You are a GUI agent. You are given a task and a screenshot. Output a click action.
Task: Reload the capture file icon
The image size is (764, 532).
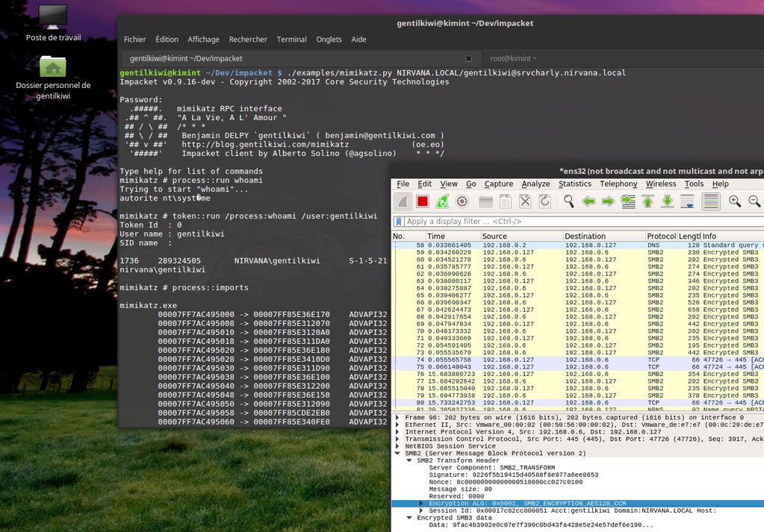click(x=544, y=201)
